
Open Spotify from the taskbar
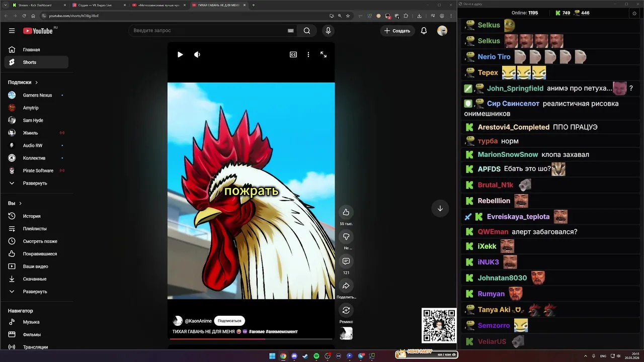(316, 356)
